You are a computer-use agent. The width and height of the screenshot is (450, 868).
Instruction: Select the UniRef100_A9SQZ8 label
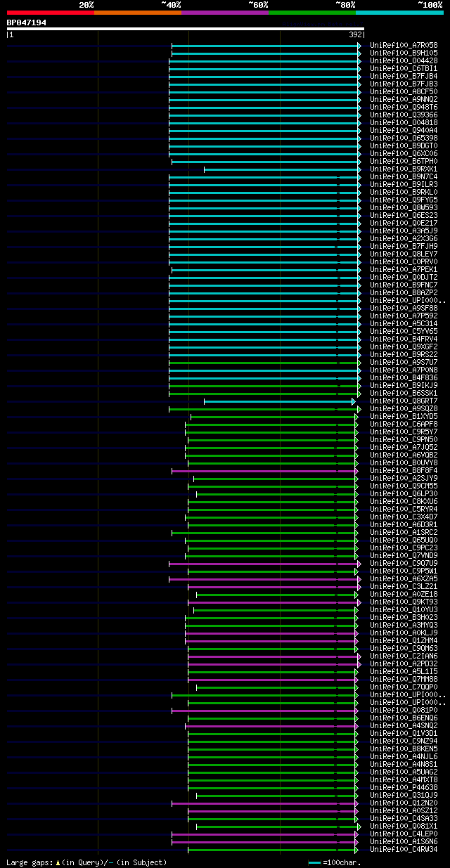[x=404, y=408]
